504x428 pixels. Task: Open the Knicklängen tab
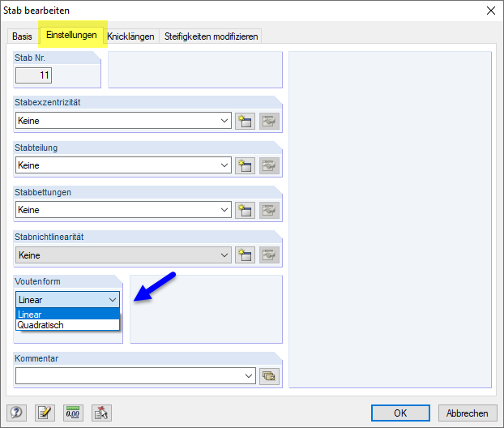(x=130, y=36)
